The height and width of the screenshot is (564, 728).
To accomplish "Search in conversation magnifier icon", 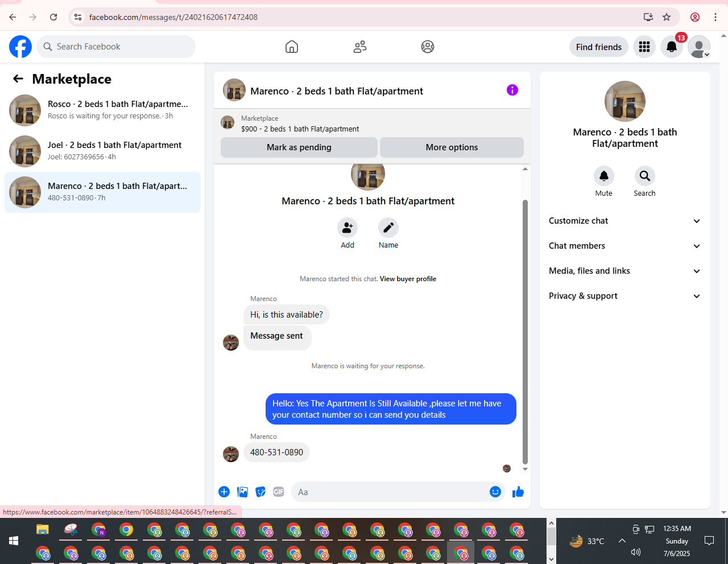I will 645,176.
